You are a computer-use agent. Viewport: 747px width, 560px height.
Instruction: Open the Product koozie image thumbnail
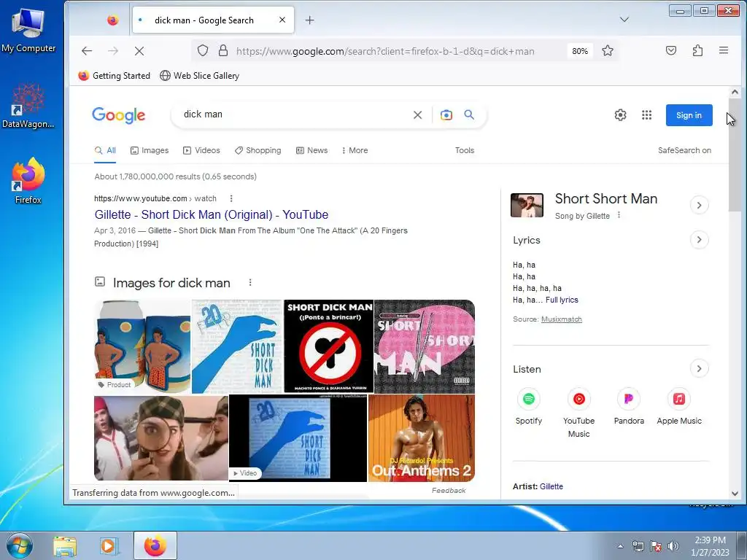142,346
